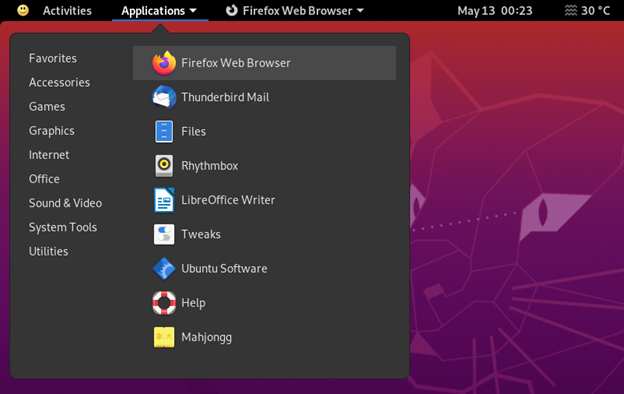Click the Help lifebuoy icon
Viewport: 624px width, 394px height.
click(x=164, y=303)
